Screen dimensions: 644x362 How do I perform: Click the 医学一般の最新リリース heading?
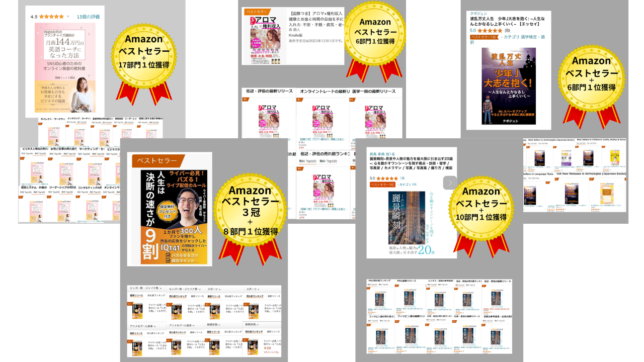click(374, 91)
